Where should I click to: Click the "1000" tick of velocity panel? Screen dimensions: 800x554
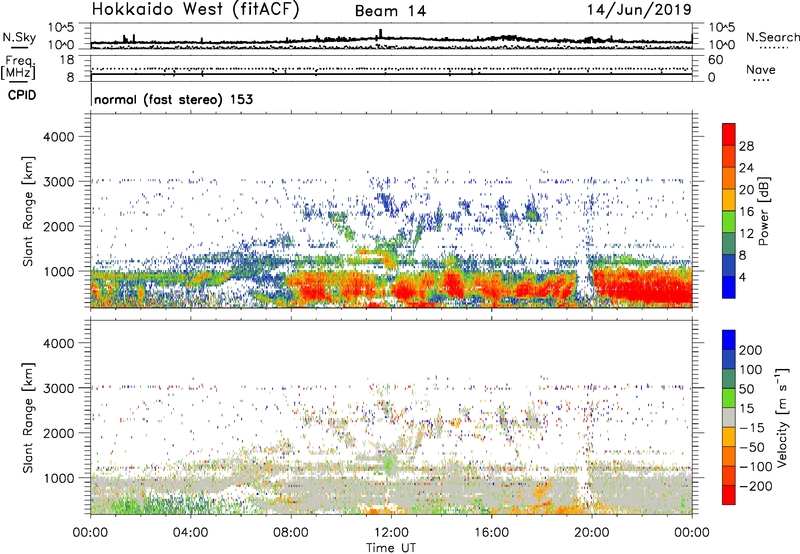coord(58,478)
